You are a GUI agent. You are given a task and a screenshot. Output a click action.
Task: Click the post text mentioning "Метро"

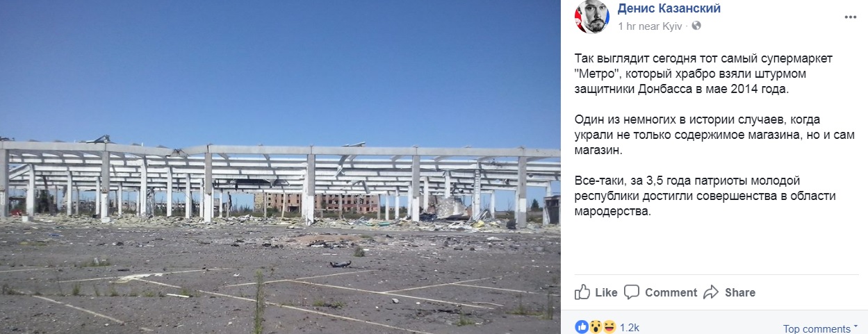tap(703, 74)
